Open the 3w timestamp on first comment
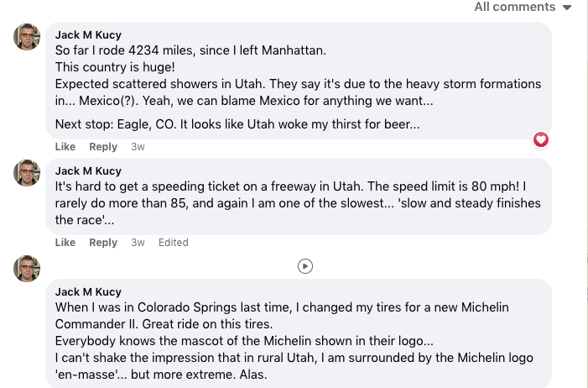The height and width of the screenshot is (388, 588). pos(138,147)
